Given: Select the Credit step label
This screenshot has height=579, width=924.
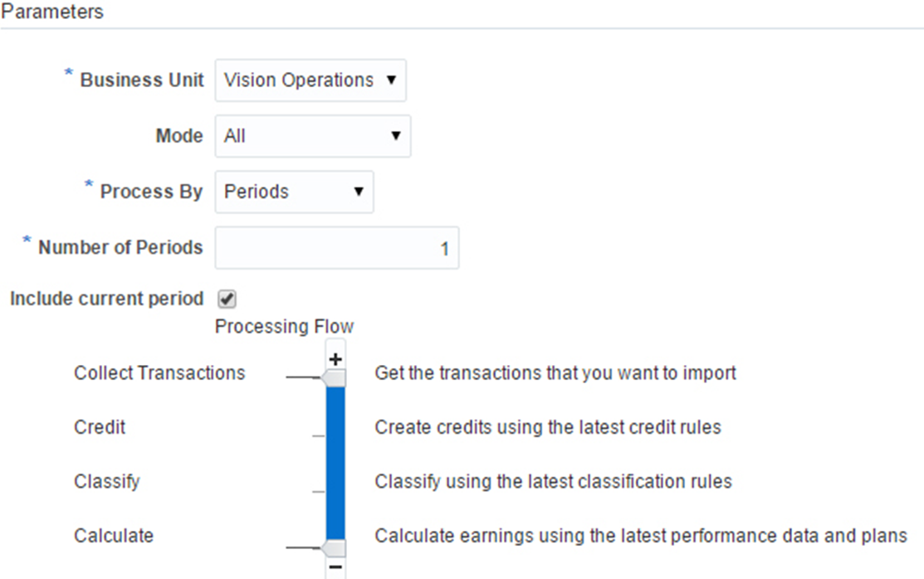Looking at the screenshot, I should tap(100, 427).
